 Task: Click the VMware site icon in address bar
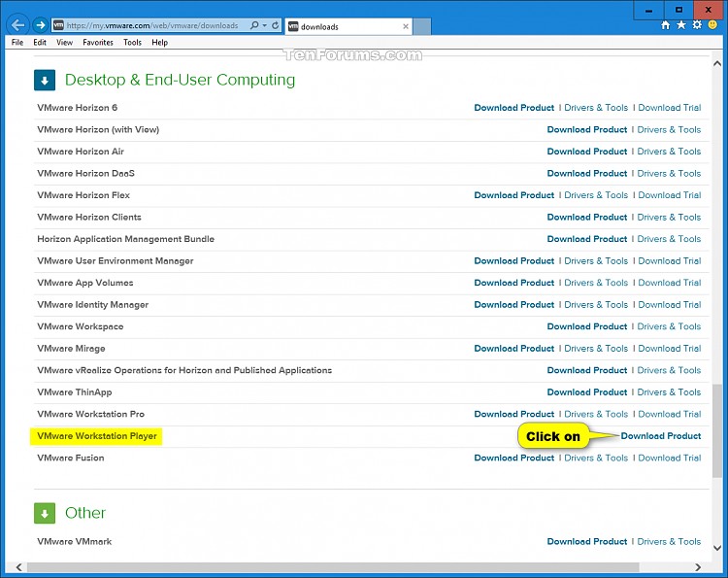pos(58,25)
